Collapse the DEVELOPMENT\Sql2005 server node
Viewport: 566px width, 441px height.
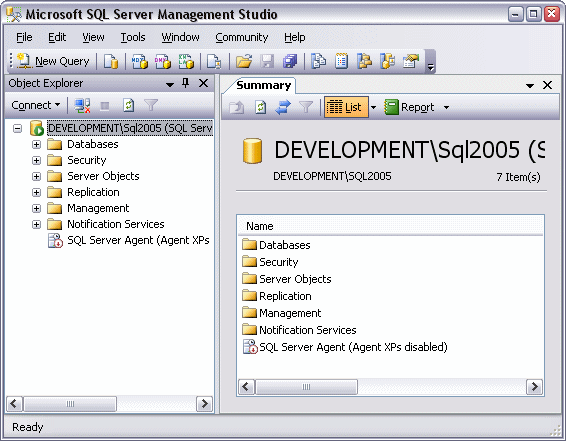point(17,128)
